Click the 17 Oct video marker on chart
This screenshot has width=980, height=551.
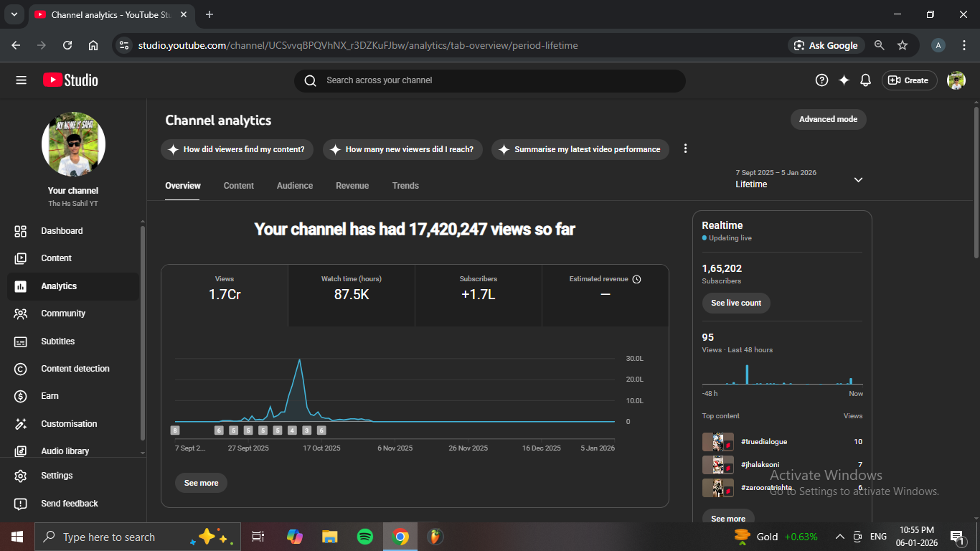(x=321, y=430)
